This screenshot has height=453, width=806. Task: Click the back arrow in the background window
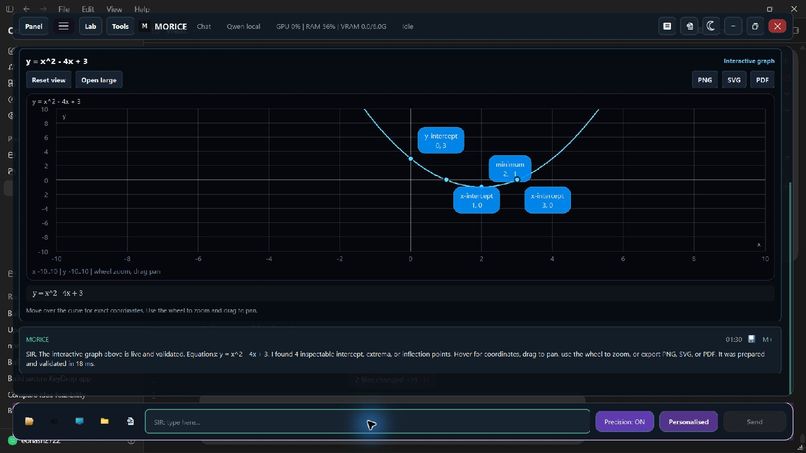(x=26, y=9)
